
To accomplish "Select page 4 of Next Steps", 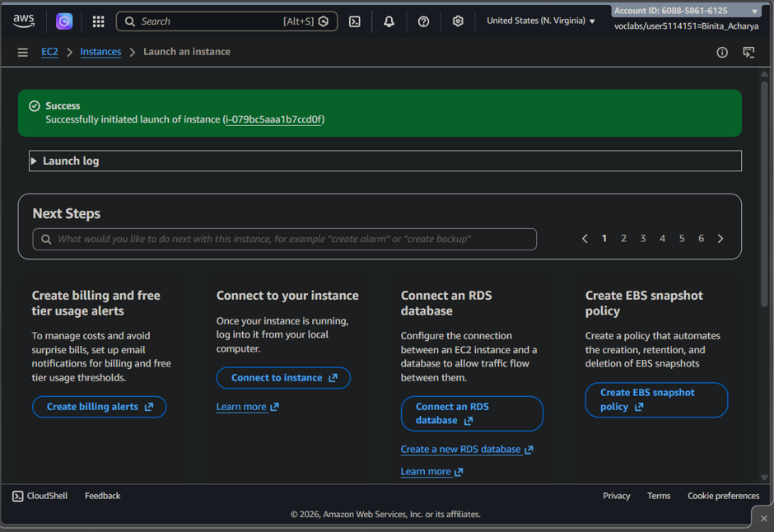I will pyautogui.click(x=663, y=239).
